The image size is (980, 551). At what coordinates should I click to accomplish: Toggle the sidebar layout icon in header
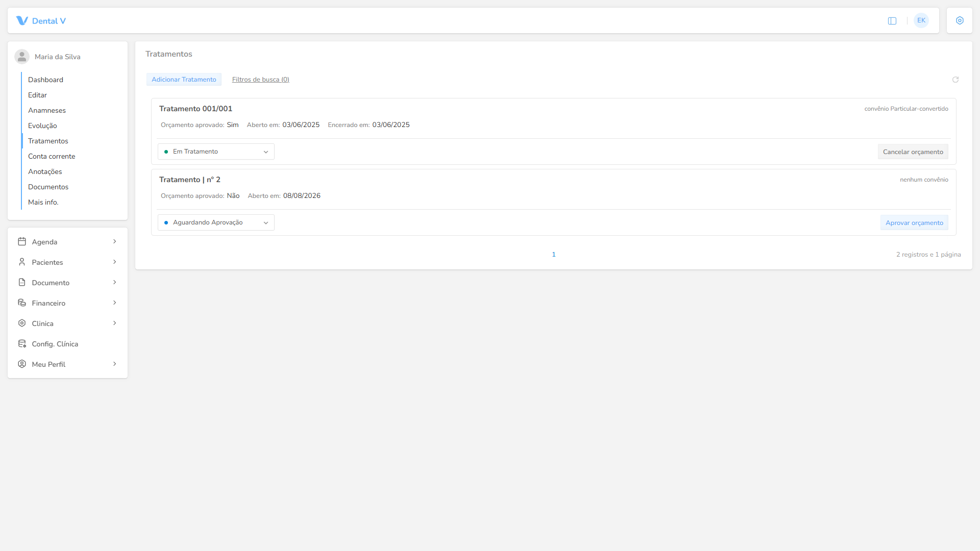tap(892, 21)
